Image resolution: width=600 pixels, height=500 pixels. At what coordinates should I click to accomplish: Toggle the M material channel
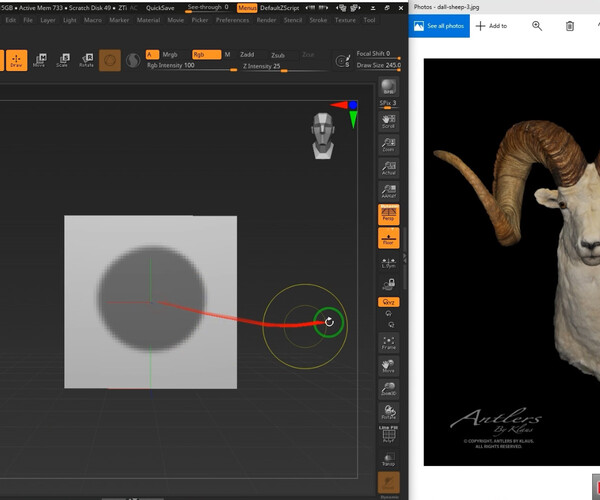(x=227, y=55)
